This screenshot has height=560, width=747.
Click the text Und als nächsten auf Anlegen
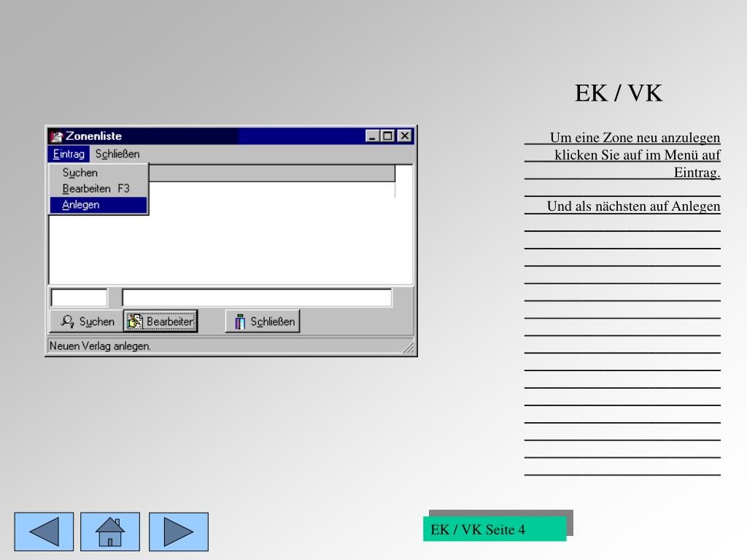click(633, 206)
